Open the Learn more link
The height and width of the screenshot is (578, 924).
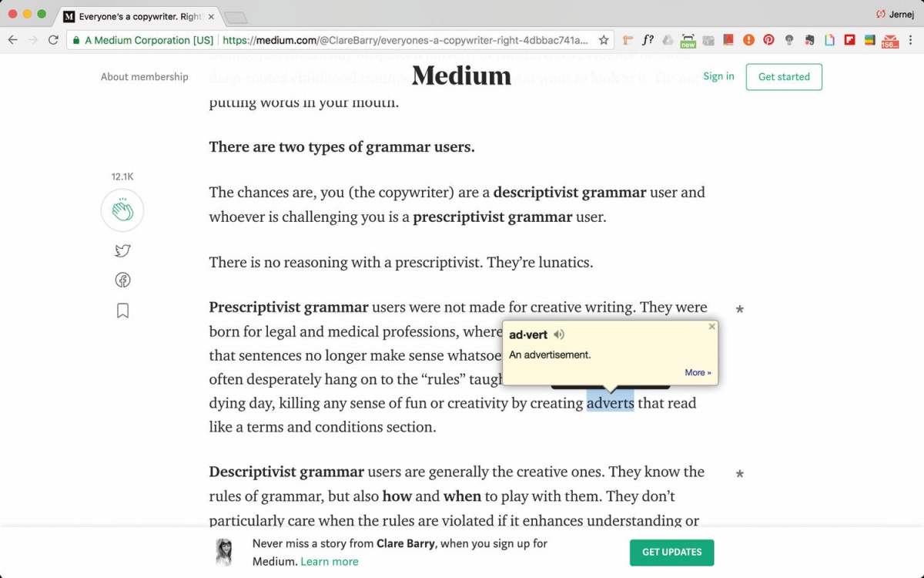(x=330, y=562)
